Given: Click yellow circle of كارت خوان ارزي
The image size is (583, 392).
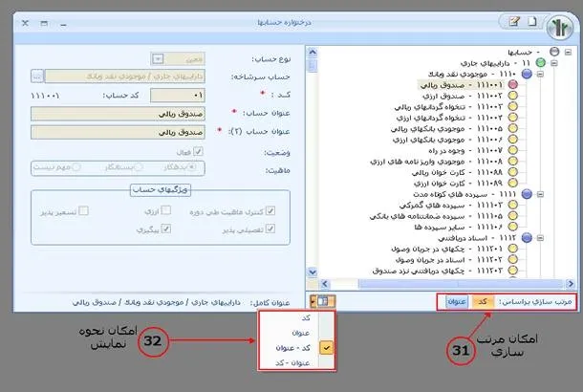Looking at the screenshot, I should click(512, 183).
